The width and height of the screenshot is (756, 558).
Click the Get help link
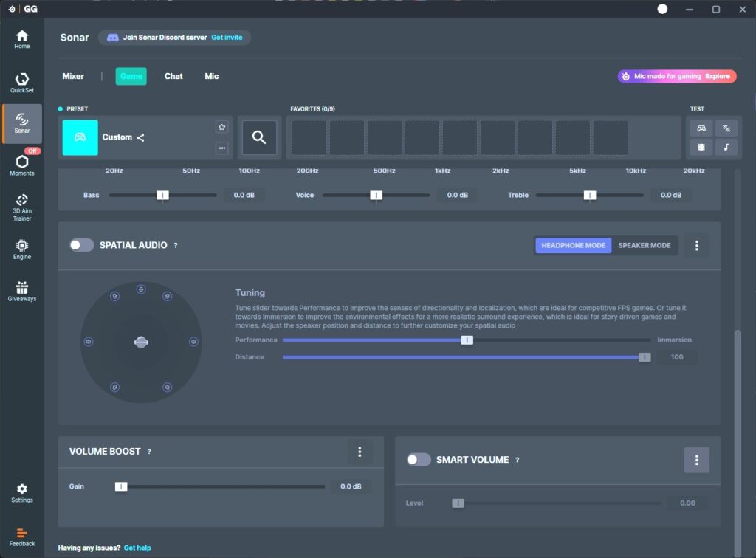[137, 548]
